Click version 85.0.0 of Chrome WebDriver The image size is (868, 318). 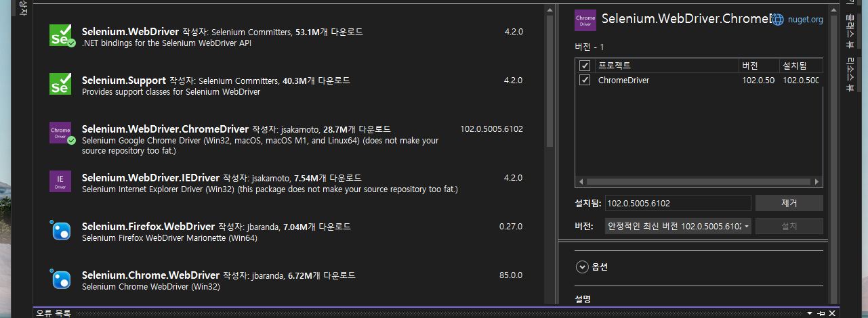point(511,275)
